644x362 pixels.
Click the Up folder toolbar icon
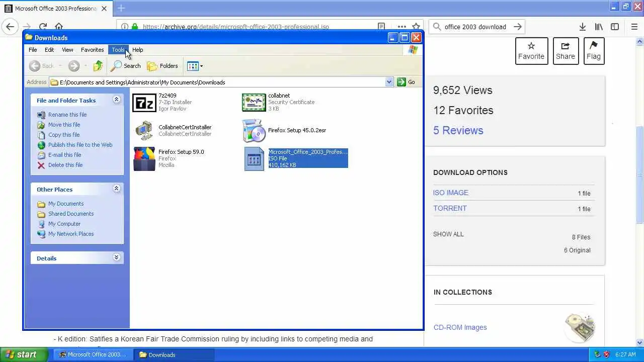(98, 66)
